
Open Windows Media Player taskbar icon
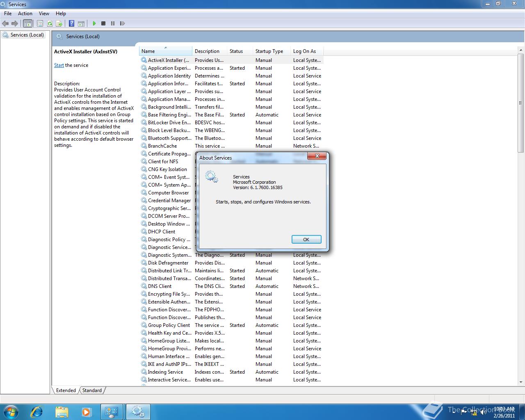(86, 411)
